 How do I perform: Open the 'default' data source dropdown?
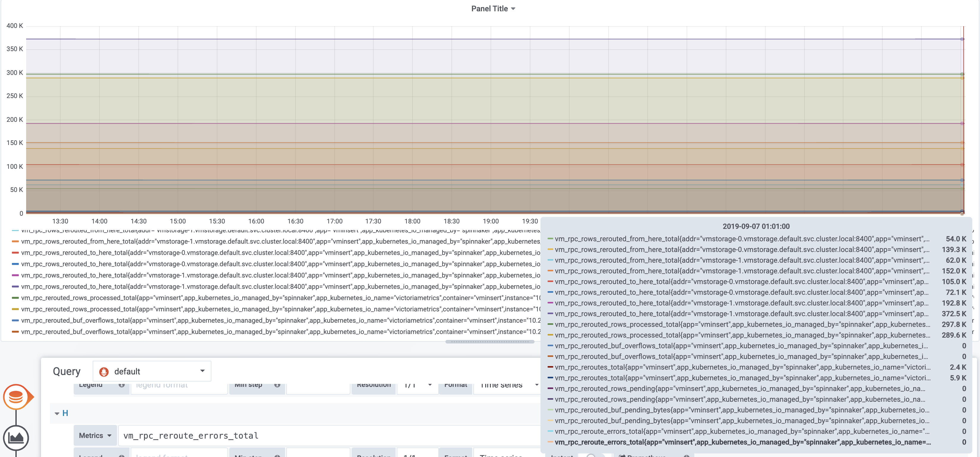tap(152, 371)
